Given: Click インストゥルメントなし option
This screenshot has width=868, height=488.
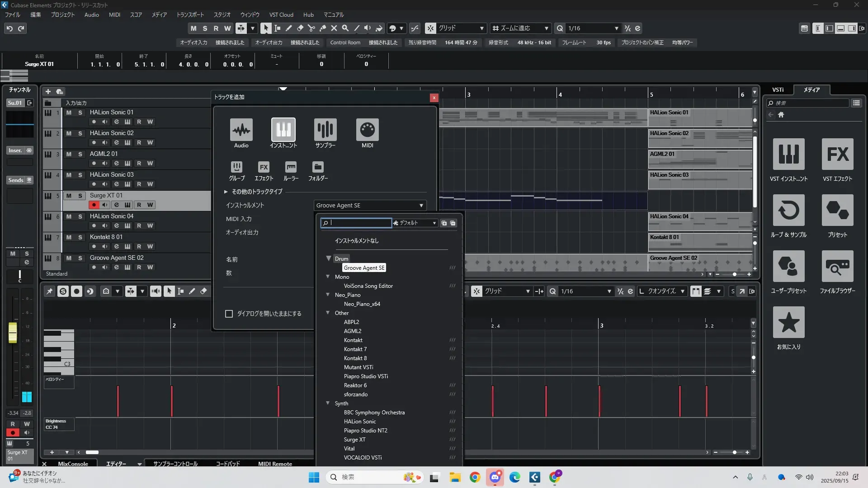Looking at the screenshot, I should 356,241.
